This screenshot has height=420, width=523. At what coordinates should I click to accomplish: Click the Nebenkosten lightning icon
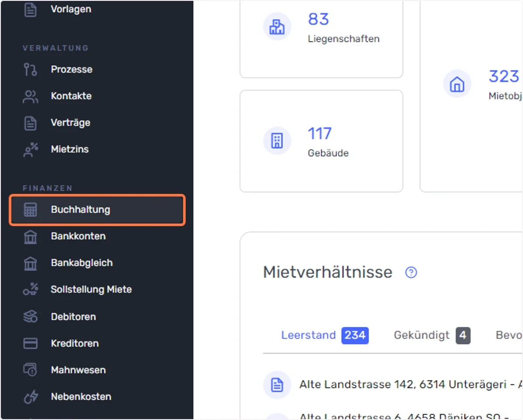(x=31, y=396)
